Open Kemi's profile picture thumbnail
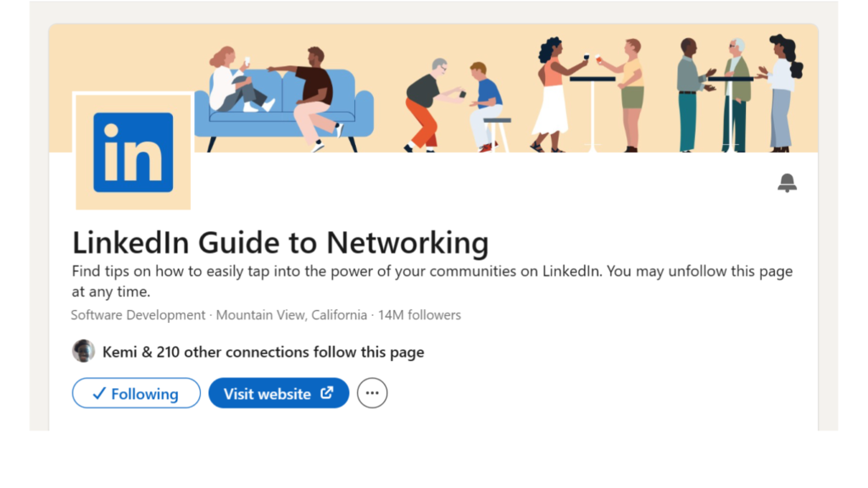The height and width of the screenshot is (488, 868). [x=83, y=351]
